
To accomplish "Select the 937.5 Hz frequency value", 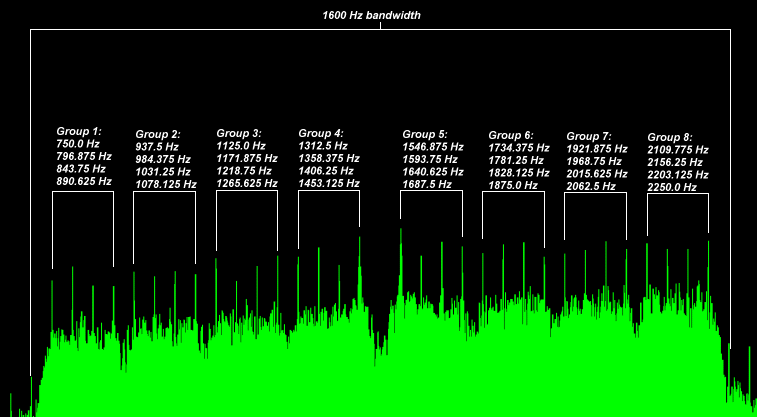I will [x=157, y=147].
